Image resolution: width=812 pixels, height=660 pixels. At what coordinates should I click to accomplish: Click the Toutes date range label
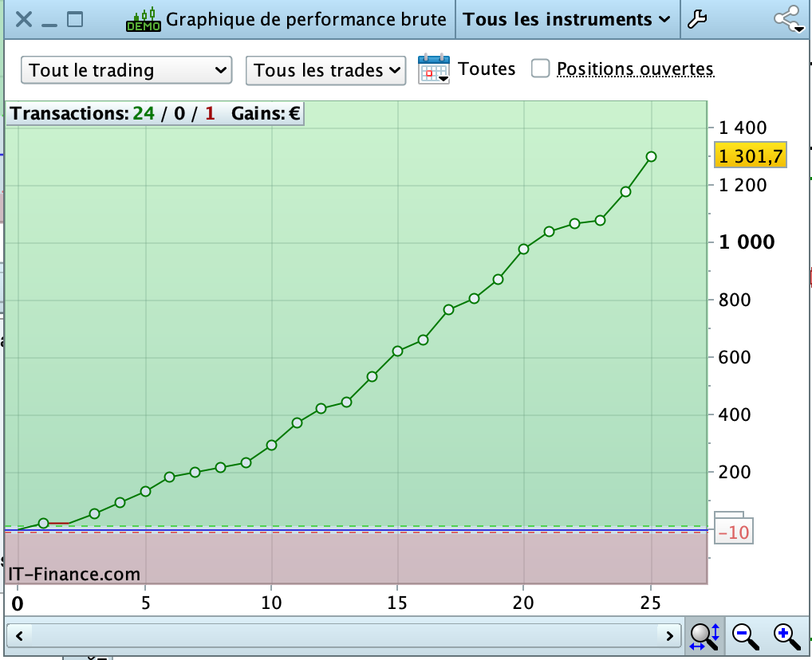(x=487, y=69)
